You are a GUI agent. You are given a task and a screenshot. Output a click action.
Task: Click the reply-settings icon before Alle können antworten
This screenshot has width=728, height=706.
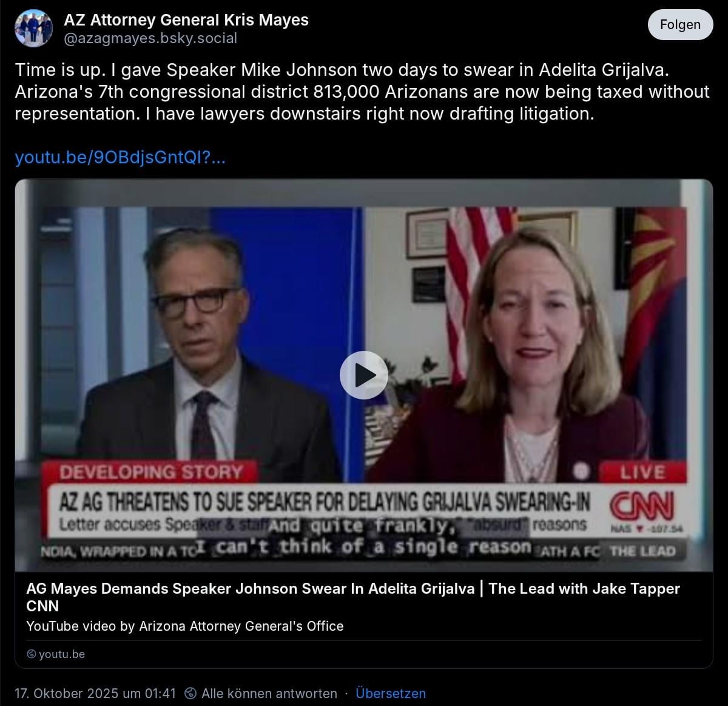190,693
